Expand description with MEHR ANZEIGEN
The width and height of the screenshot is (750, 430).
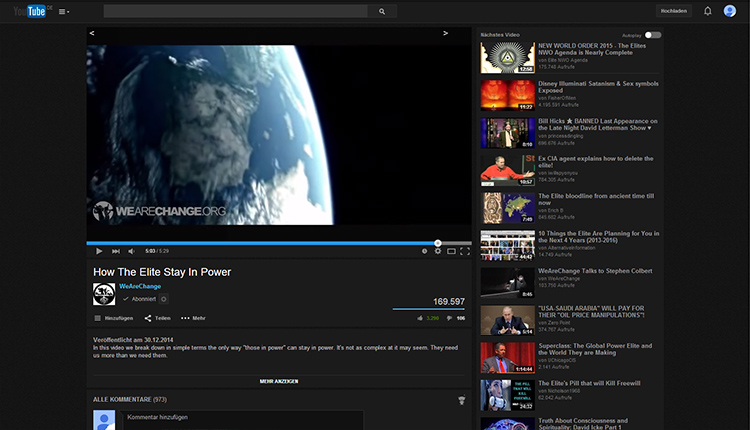tap(279, 381)
